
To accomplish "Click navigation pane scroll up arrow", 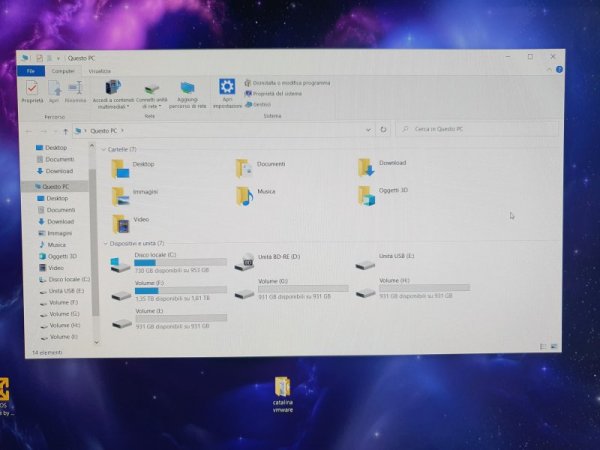I will [x=91, y=146].
